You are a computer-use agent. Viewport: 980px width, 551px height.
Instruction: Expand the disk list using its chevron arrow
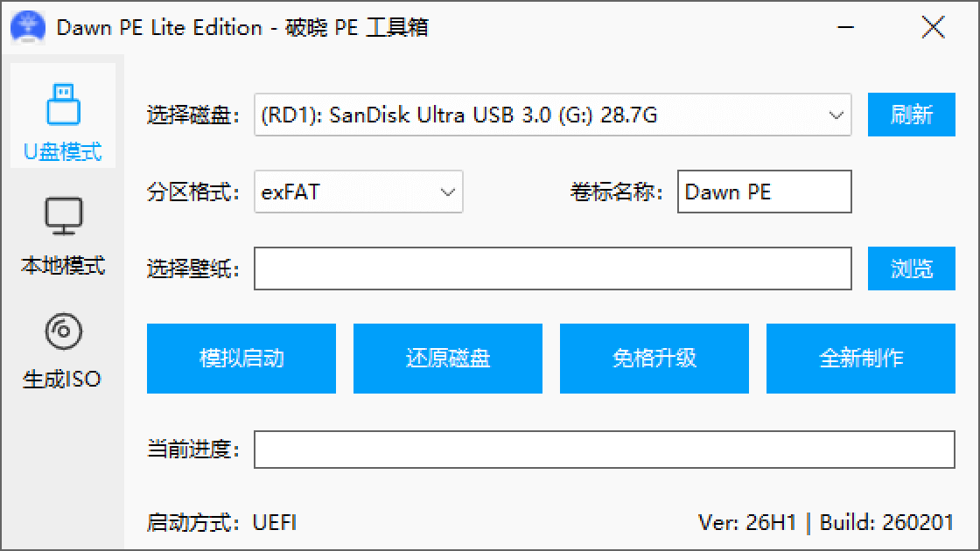[x=836, y=115]
